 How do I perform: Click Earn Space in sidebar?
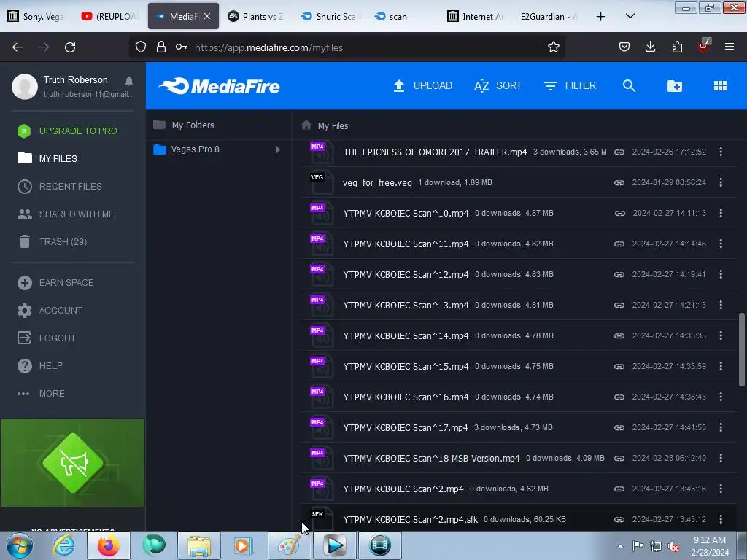pos(55,283)
